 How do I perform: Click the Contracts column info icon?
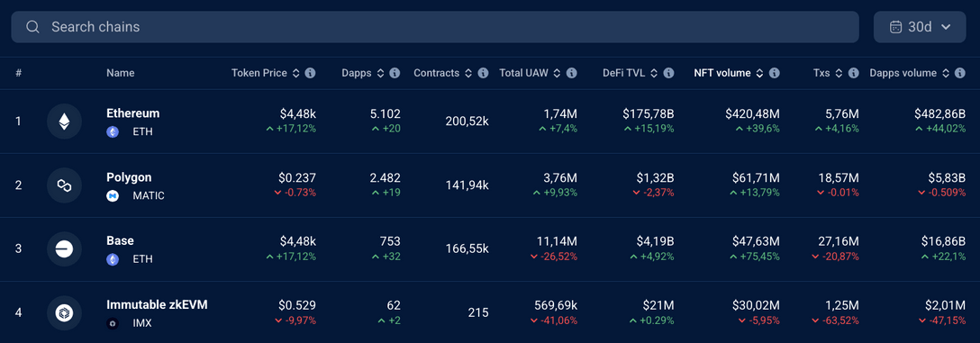(483, 73)
